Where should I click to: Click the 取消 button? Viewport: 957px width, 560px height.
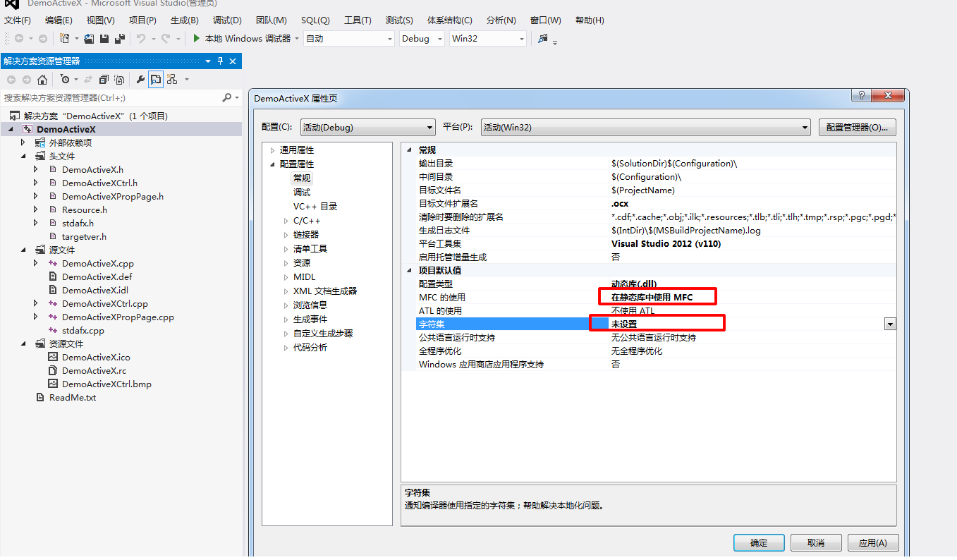click(x=816, y=542)
